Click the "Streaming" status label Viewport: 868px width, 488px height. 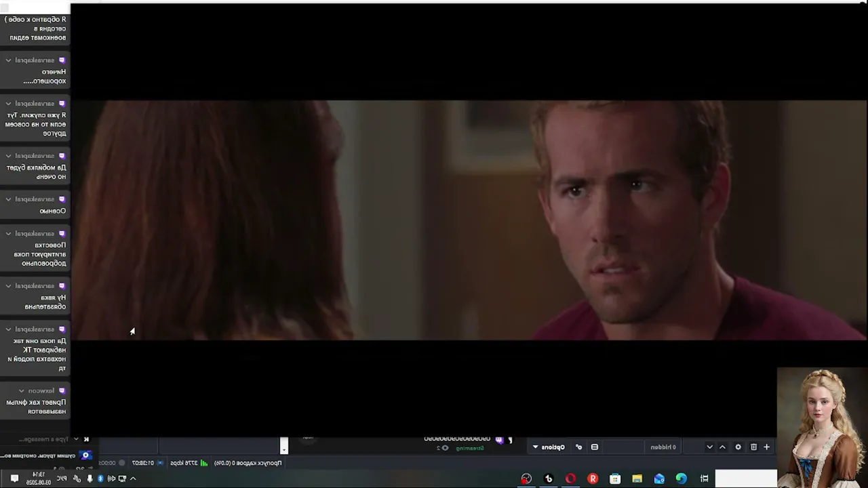pos(469,448)
